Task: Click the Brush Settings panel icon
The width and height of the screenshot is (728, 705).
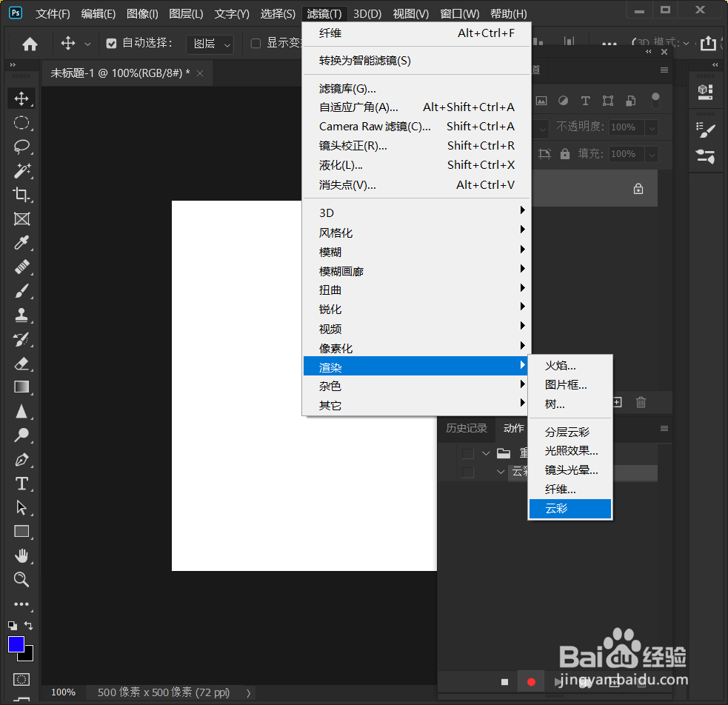Action: [704, 128]
